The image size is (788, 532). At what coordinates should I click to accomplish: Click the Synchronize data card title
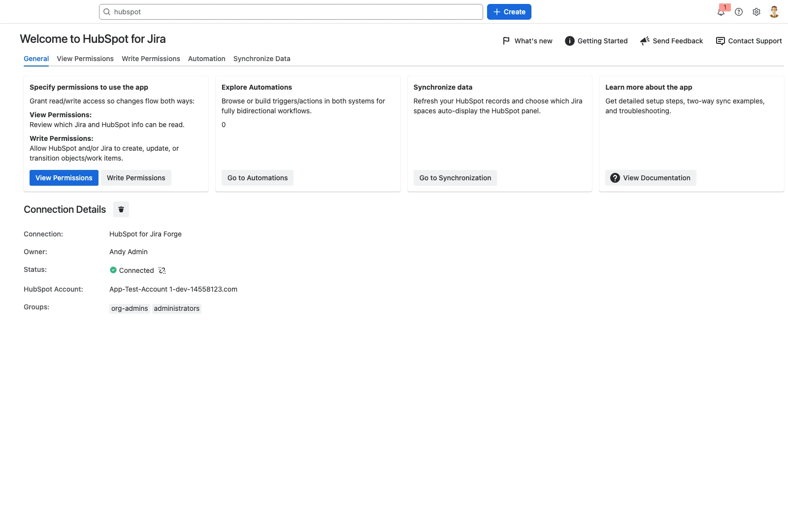(443, 87)
